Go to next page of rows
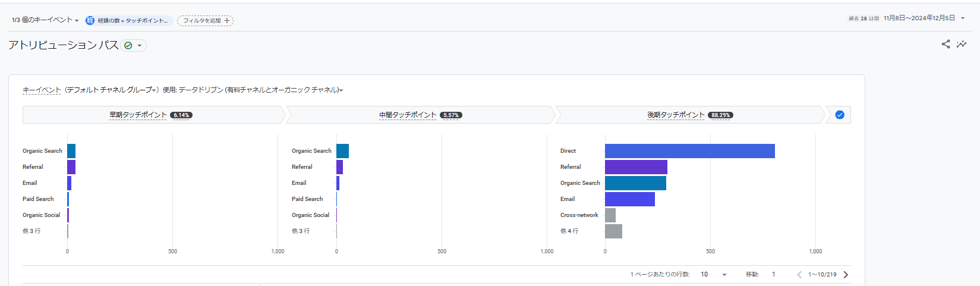This screenshot has width=980, height=286. [x=846, y=275]
